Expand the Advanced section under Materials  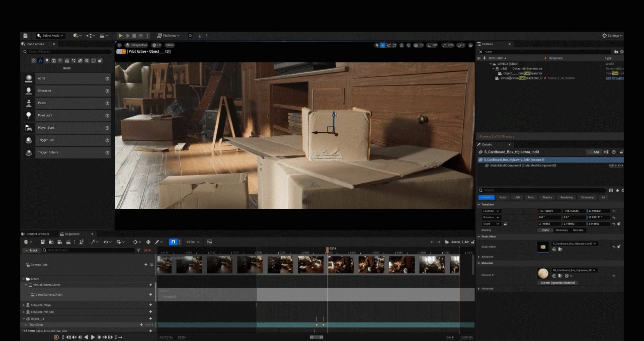tap(479, 289)
